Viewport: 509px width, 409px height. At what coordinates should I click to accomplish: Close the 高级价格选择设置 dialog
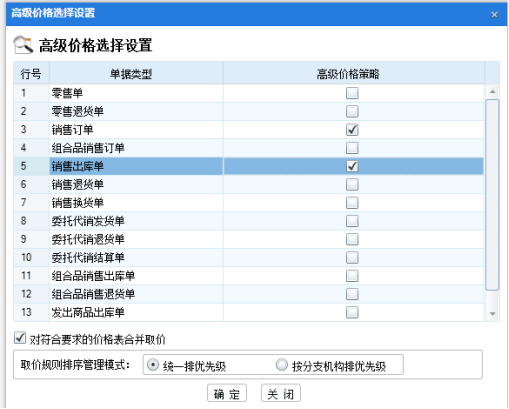click(494, 15)
